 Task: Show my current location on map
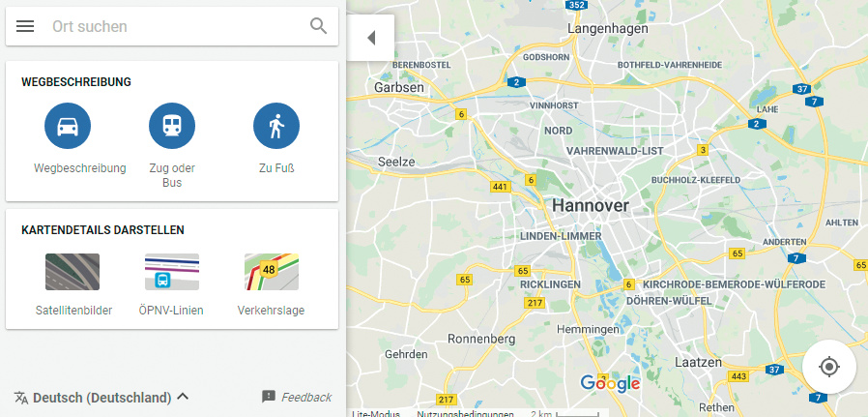[x=829, y=367]
